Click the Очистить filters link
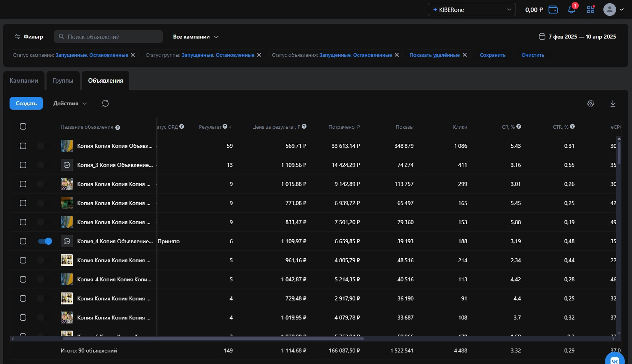This screenshot has height=364, width=632. tap(533, 55)
